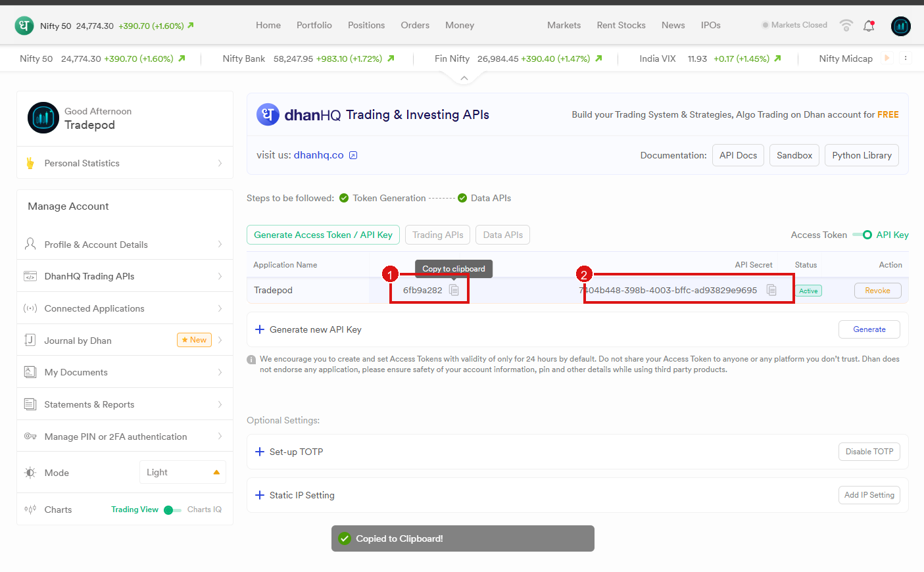
Task: Copy the API key 6fb9a282
Action: click(x=454, y=290)
